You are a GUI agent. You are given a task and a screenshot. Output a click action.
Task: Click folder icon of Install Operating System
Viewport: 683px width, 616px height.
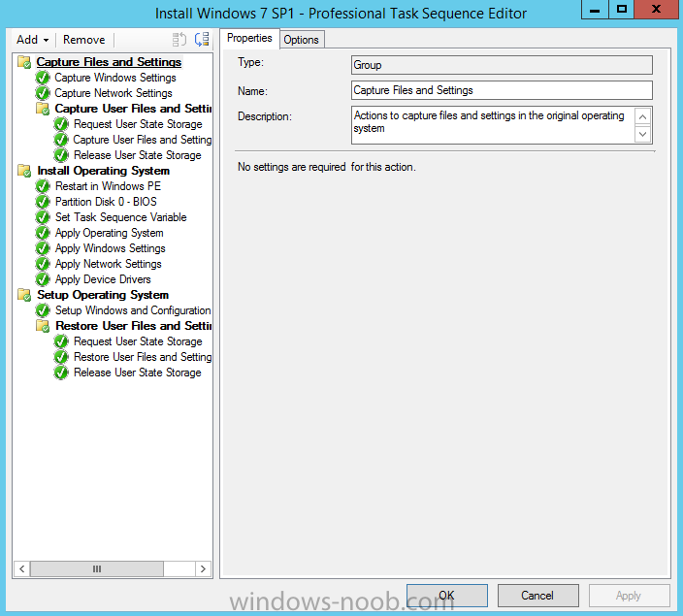(24, 171)
